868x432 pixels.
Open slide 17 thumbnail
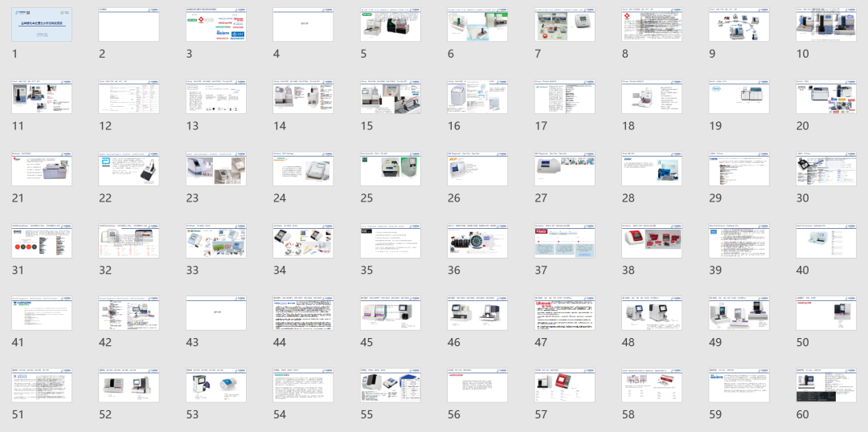point(564,97)
